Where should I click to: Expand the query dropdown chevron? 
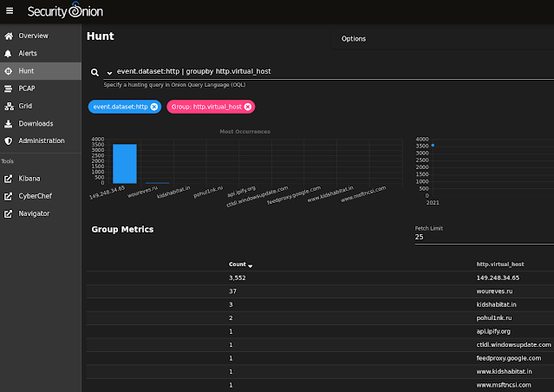(109, 73)
